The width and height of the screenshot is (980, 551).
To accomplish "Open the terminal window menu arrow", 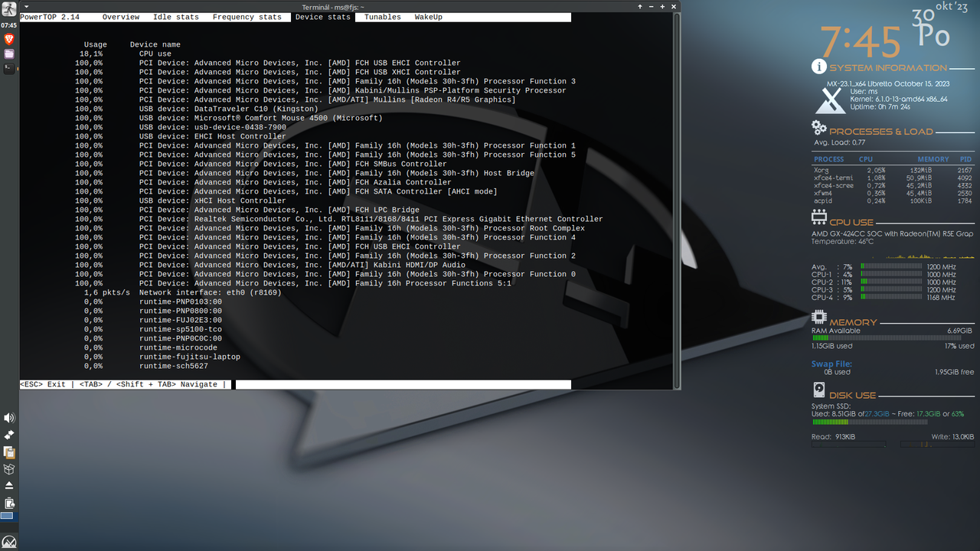I will 26,6.
